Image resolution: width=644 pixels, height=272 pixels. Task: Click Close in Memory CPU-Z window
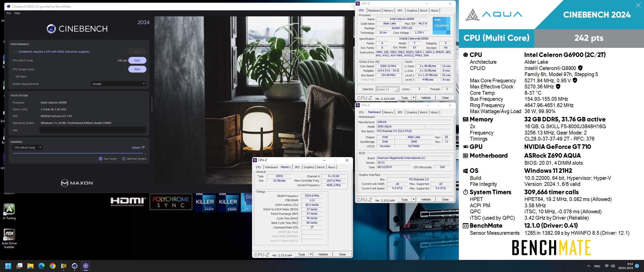coord(342,254)
